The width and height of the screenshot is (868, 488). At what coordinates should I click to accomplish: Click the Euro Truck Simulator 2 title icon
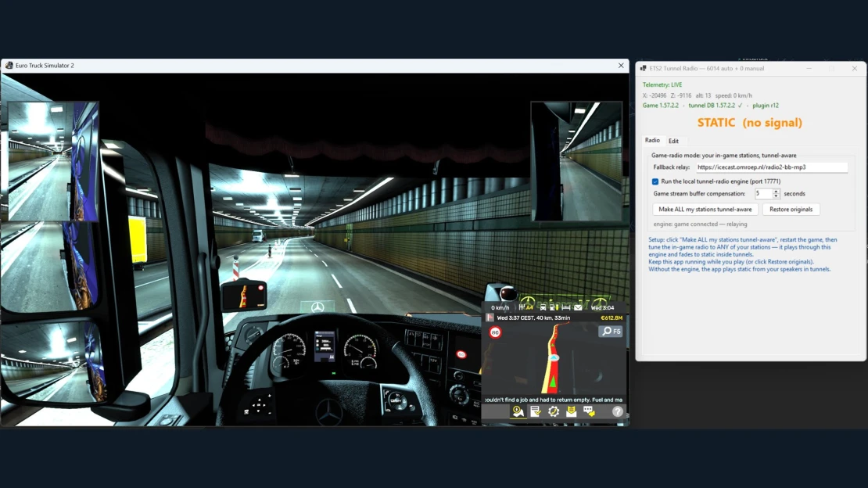coord(9,66)
